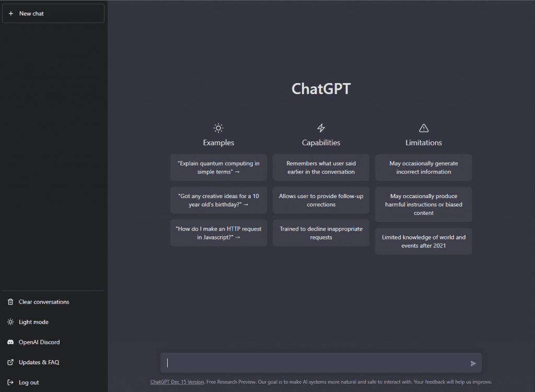535x392 pixels.
Task: Click the Discord logo icon in sidebar
Action: (10, 342)
